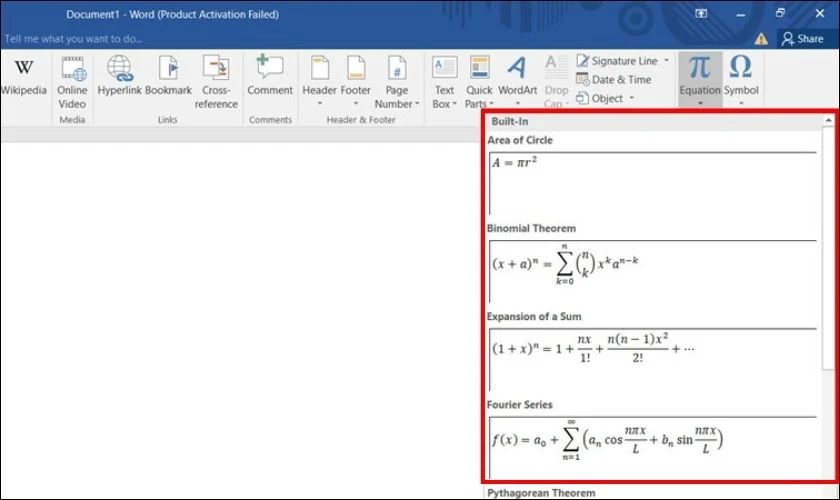This screenshot has height=500, width=840.
Task: Insert a Text Box
Action: [444, 81]
